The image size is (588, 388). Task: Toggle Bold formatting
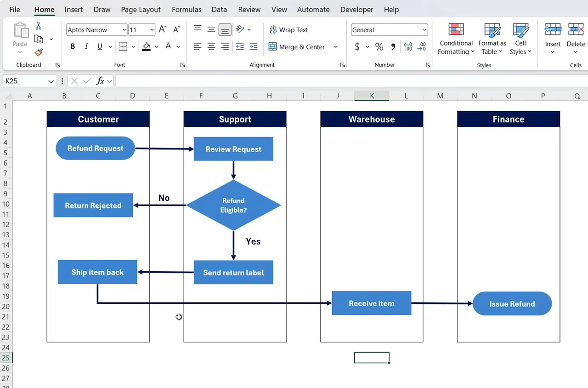(73, 46)
